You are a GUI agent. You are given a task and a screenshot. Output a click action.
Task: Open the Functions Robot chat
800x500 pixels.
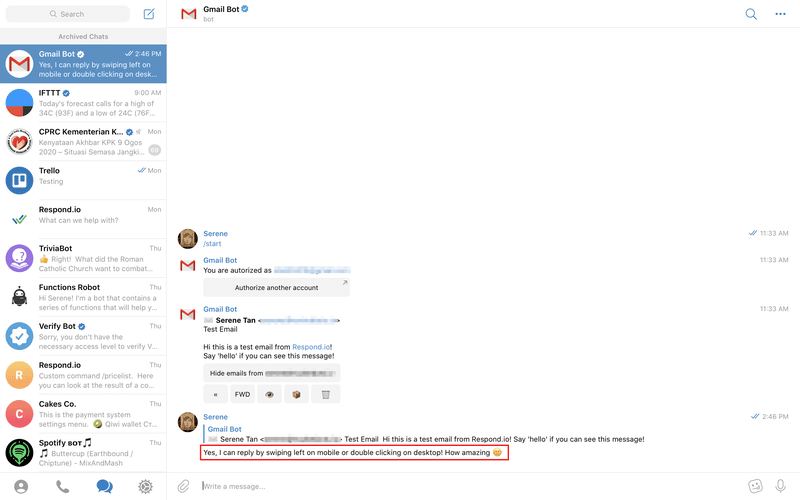click(83, 297)
